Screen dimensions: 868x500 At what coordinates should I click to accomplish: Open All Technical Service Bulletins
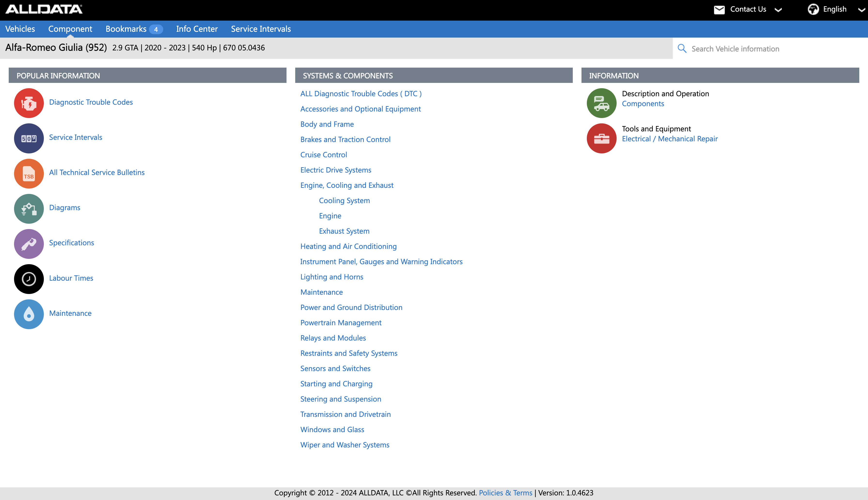point(97,172)
